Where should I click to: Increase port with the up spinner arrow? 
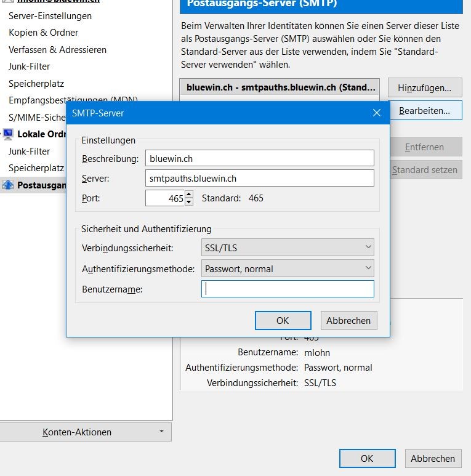click(189, 194)
